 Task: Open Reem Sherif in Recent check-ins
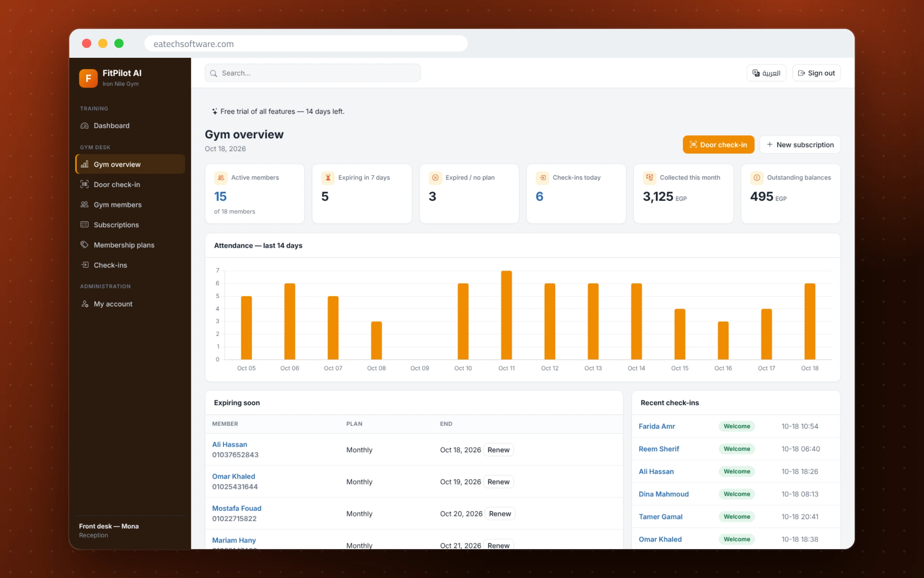pyautogui.click(x=659, y=449)
